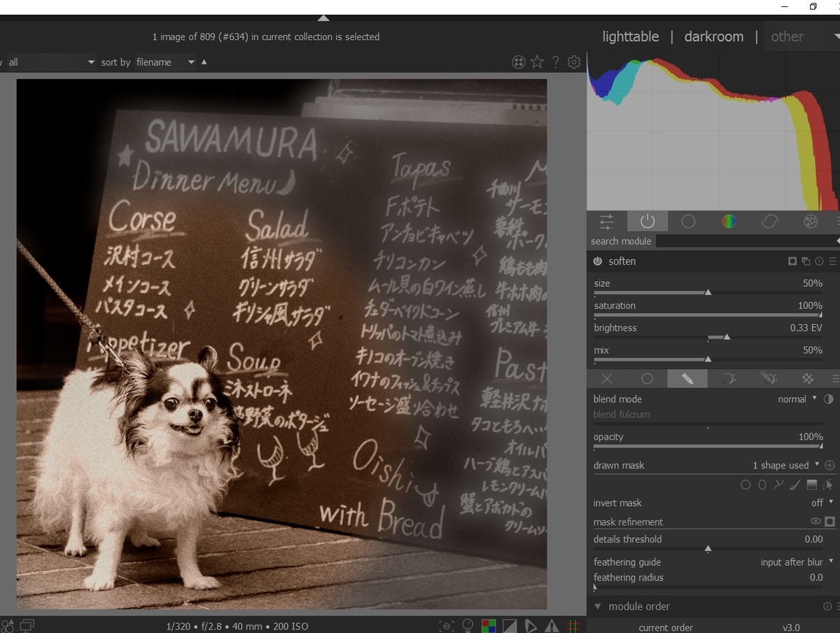Open the effects modules group tab

(x=811, y=222)
